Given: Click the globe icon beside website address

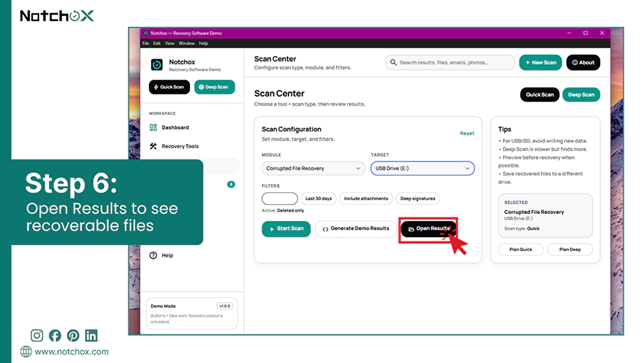Looking at the screenshot, I should click(26, 352).
